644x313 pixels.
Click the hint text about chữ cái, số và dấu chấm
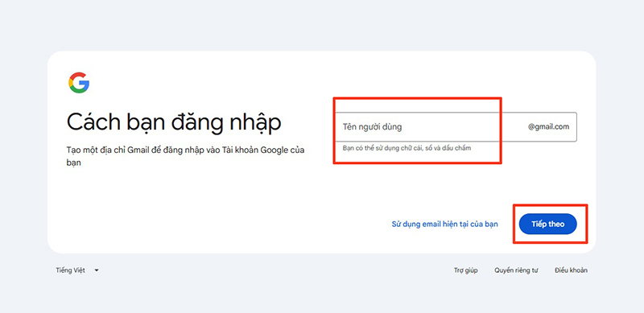pyautogui.click(x=407, y=148)
